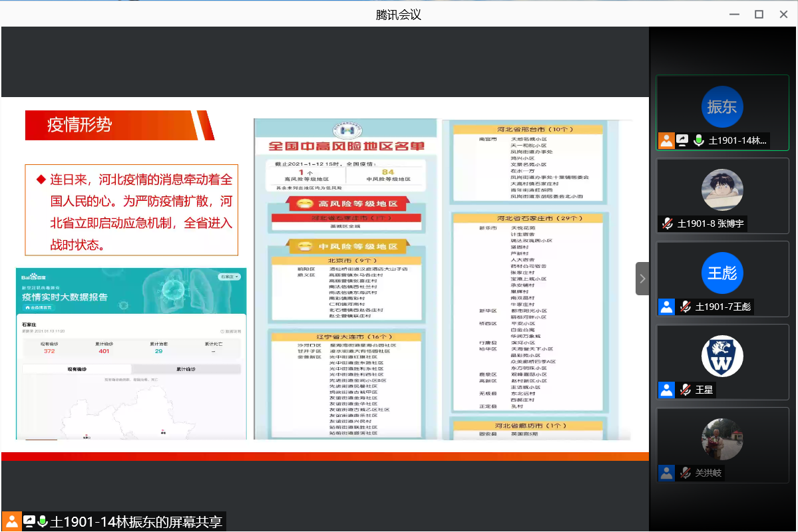798x532 pixels.
Task: Click the orange host icon in 振东's tile
Action: coord(666,140)
